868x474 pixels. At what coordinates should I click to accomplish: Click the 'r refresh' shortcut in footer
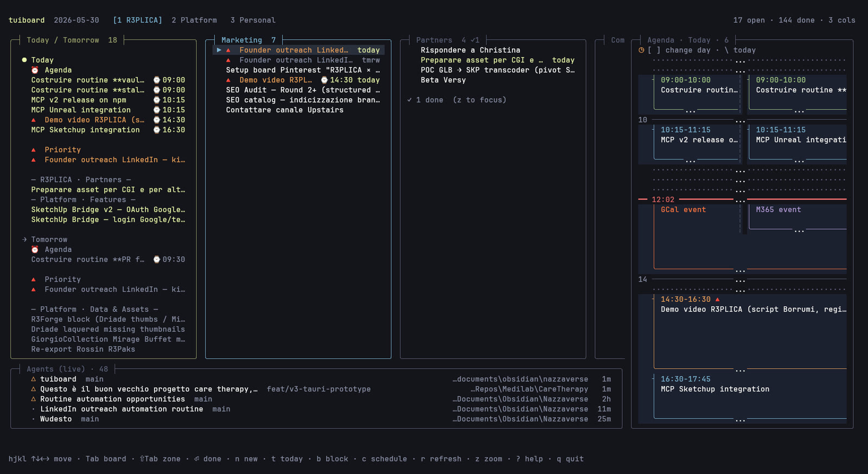[x=441, y=459]
